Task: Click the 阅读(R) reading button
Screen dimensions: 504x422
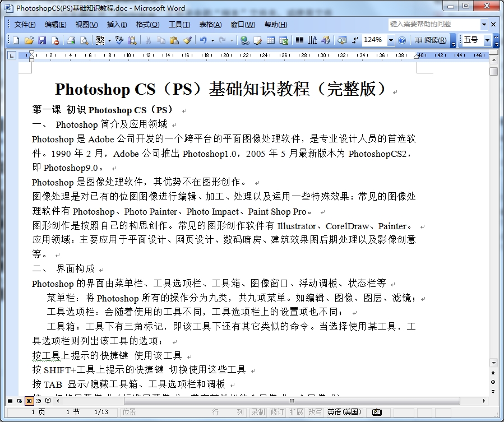Action: point(431,40)
